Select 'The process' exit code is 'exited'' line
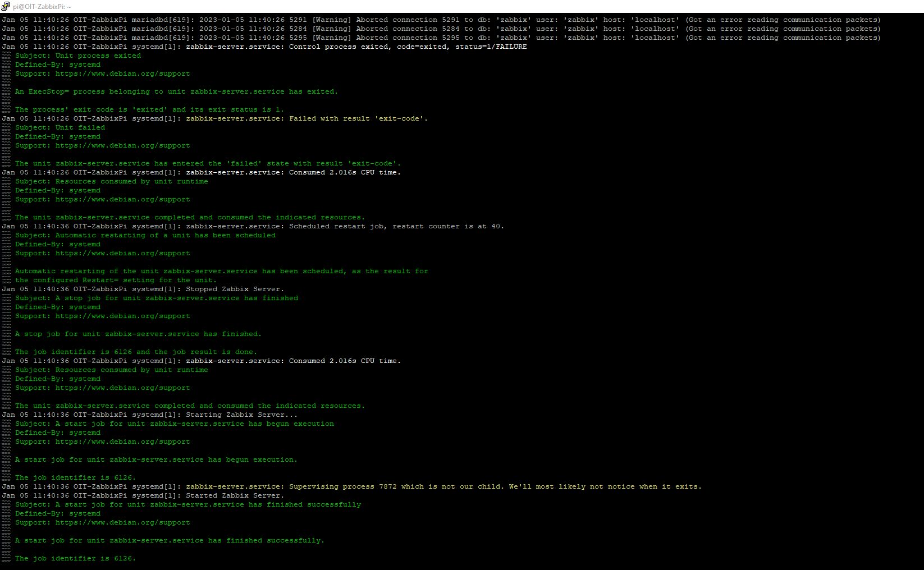Screen dimensions: 924x570 coord(149,109)
